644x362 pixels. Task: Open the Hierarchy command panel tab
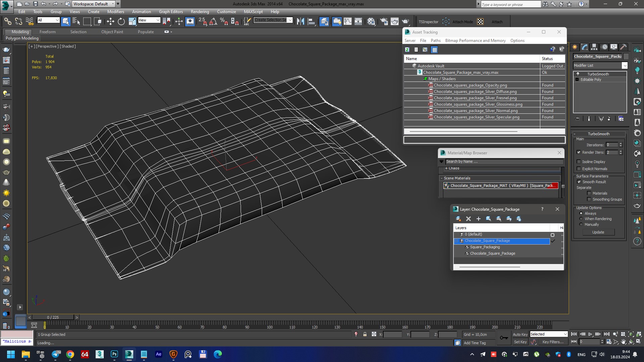point(594,47)
